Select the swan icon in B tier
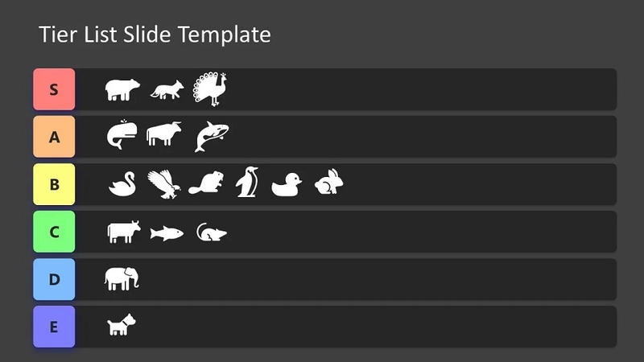The image size is (644, 362). click(122, 184)
